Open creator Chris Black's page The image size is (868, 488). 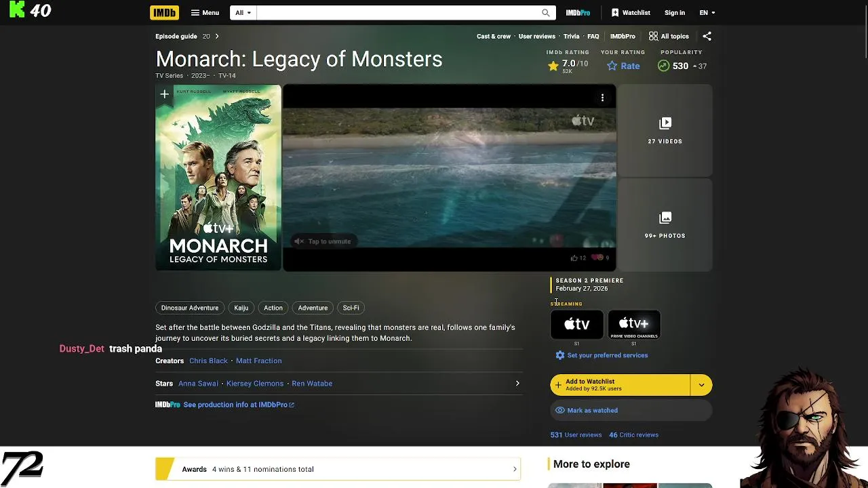pos(208,361)
